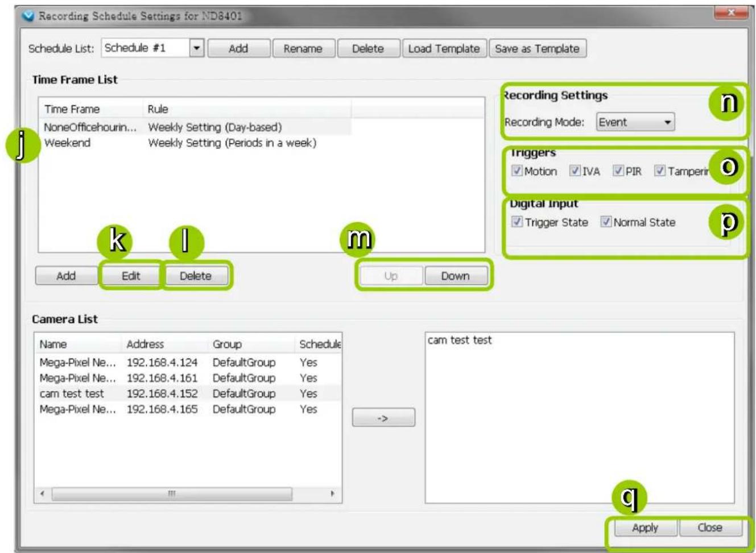Click the scrollbar right arrow in Camera List

point(333,494)
